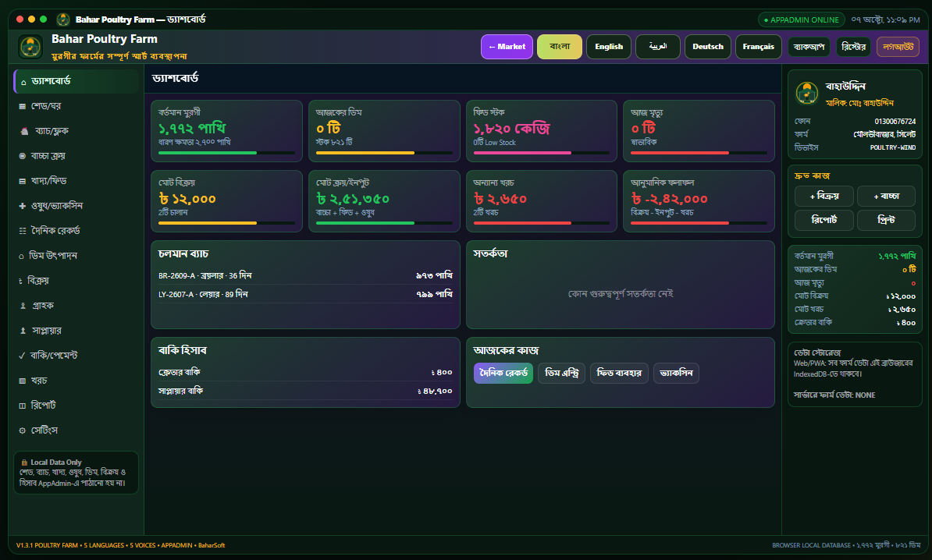The width and height of the screenshot is (932, 560).
Task: Click the আজকের ডিম yellow progress bar
Action: click(x=365, y=153)
